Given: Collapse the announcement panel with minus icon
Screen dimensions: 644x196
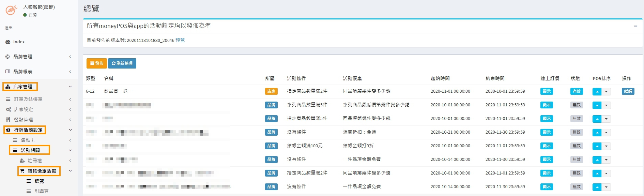Looking at the screenshot, I should click(635, 26).
